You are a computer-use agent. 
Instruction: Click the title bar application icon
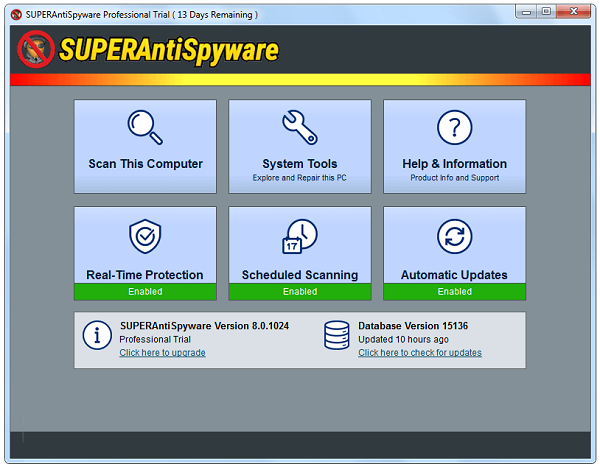(15, 14)
